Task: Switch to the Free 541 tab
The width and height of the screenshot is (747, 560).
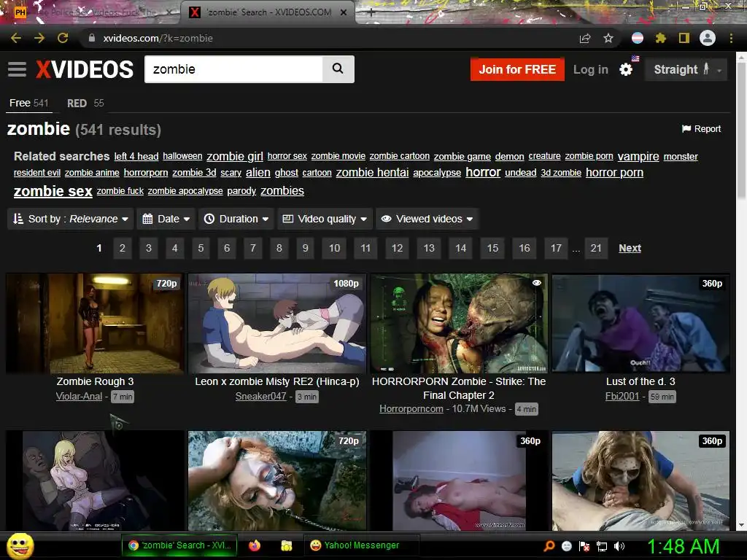Action: [x=28, y=103]
